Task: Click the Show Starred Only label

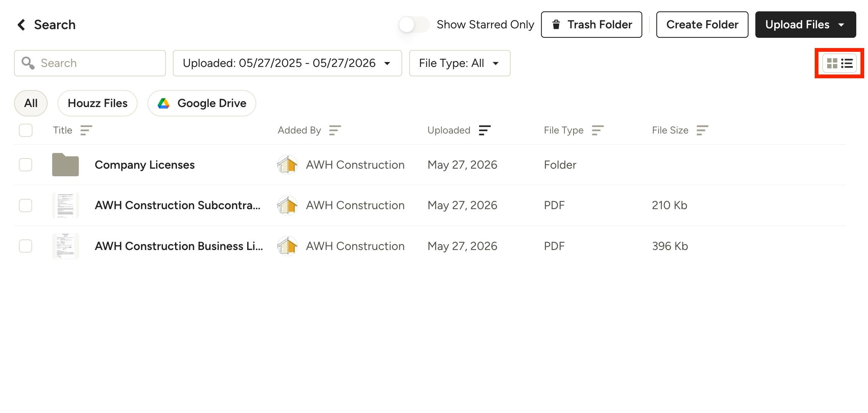Action: pos(485,25)
